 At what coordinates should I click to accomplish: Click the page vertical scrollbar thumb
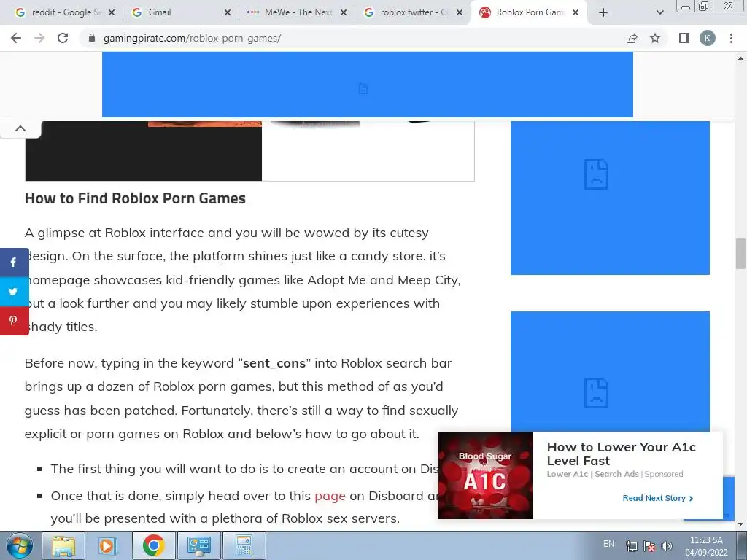click(740, 254)
